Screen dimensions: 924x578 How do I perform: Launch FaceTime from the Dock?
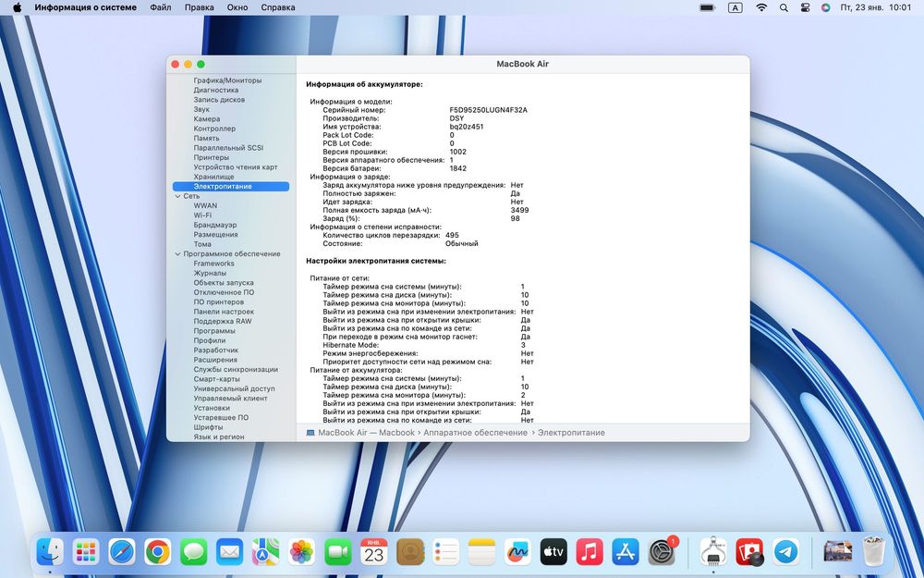click(x=337, y=553)
